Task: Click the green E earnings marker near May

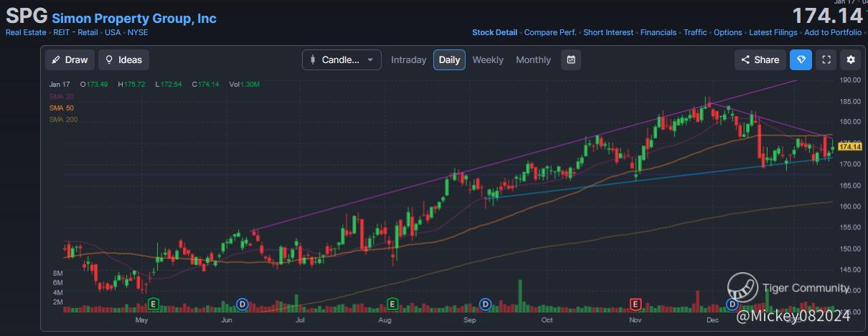Action: 153,304
